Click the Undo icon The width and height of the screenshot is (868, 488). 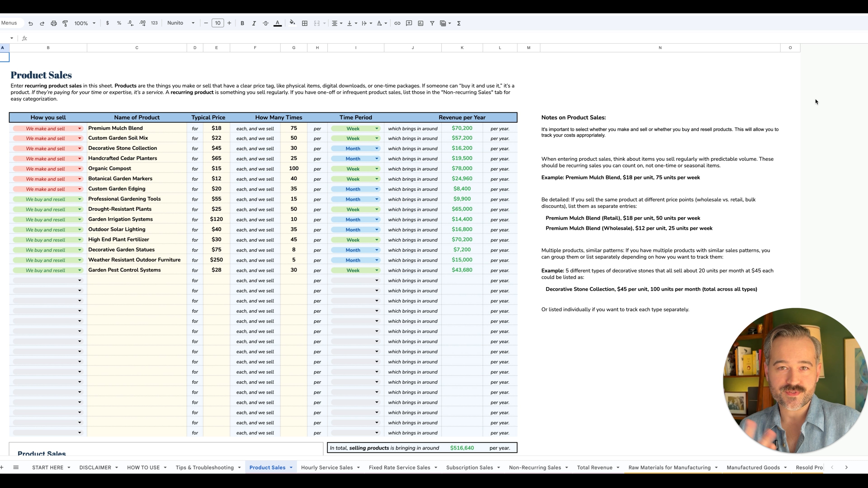tap(31, 23)
